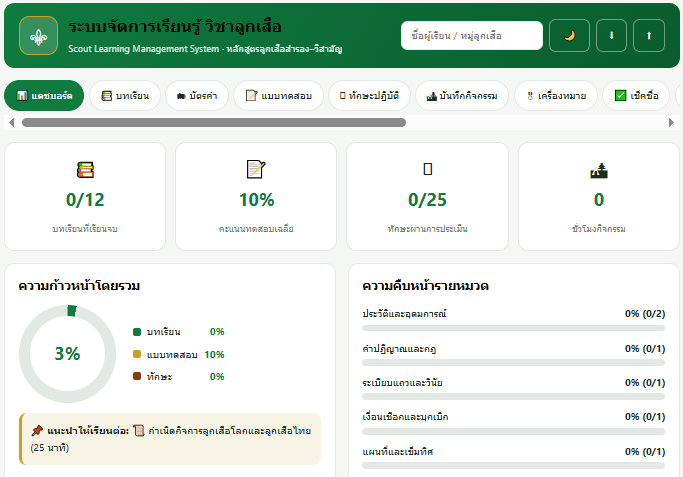
Task: Toggle dark mode with moon button
Action: (569, 36)
